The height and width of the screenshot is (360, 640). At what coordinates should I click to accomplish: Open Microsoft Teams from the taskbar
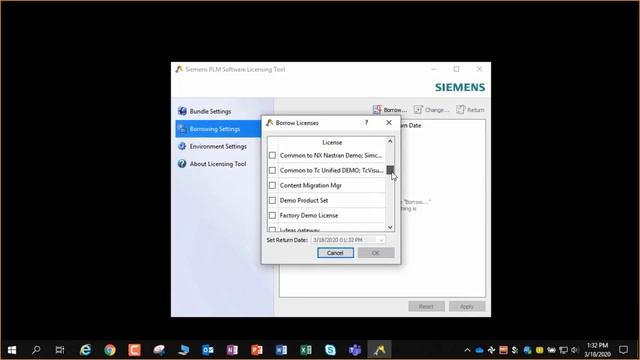pyautogui.click(x=355, y=350)
